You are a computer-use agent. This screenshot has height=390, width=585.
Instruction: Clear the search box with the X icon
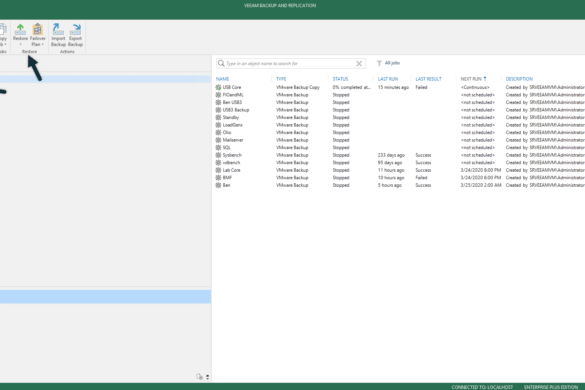tap(359, 63)
